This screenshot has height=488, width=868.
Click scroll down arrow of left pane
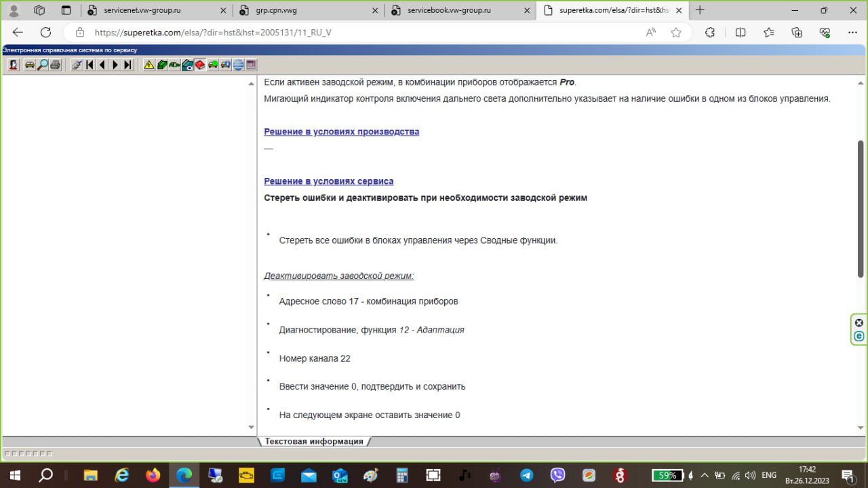coord(252,428)
